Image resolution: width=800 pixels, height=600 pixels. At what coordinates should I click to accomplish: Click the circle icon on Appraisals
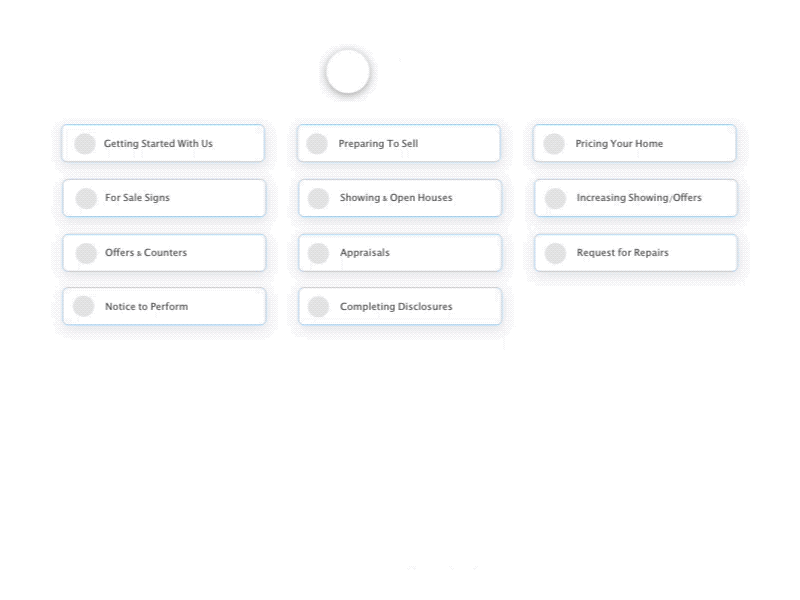point(321,253)
